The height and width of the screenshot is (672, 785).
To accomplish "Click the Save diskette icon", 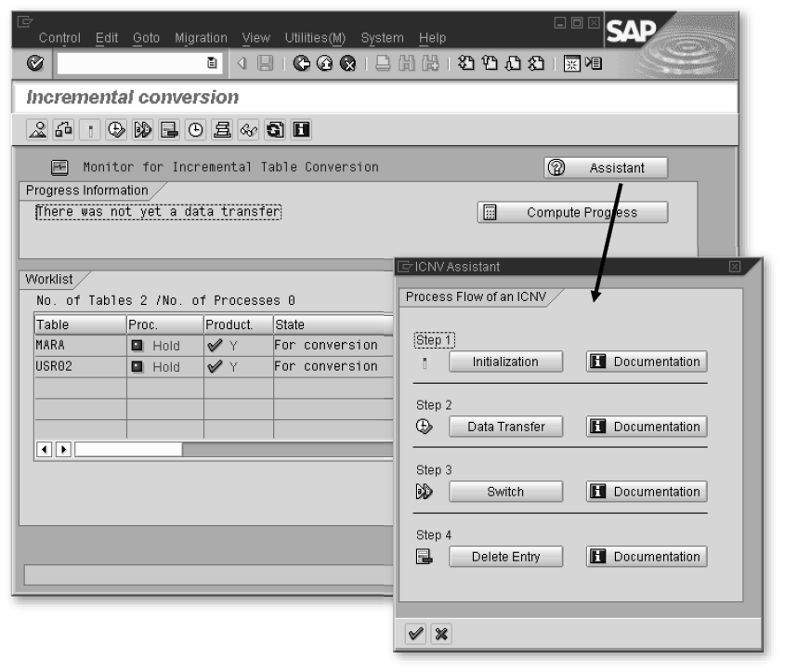I will point(266,63).
